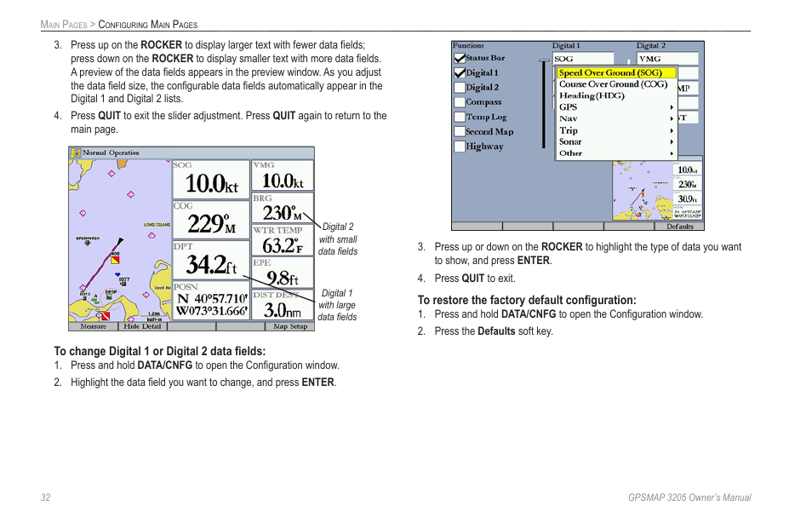Click the Measure soft key
Image resolution: width=812 pixels, height=529 pixels.
click(x=94, y=326)
